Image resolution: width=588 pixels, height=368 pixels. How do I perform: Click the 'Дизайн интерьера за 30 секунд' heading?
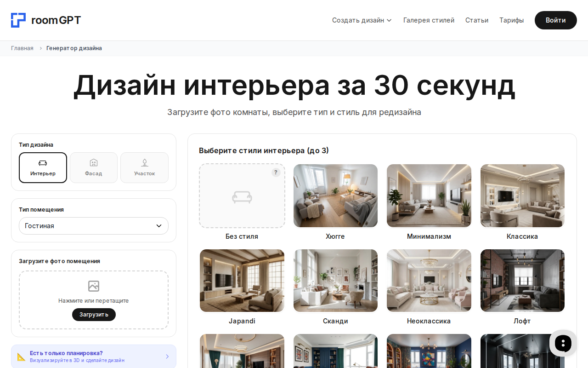pos(294,86)
